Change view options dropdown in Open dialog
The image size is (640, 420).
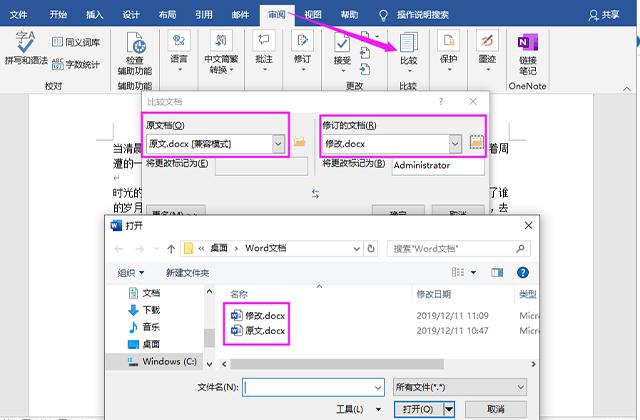(x=473, y=273)
